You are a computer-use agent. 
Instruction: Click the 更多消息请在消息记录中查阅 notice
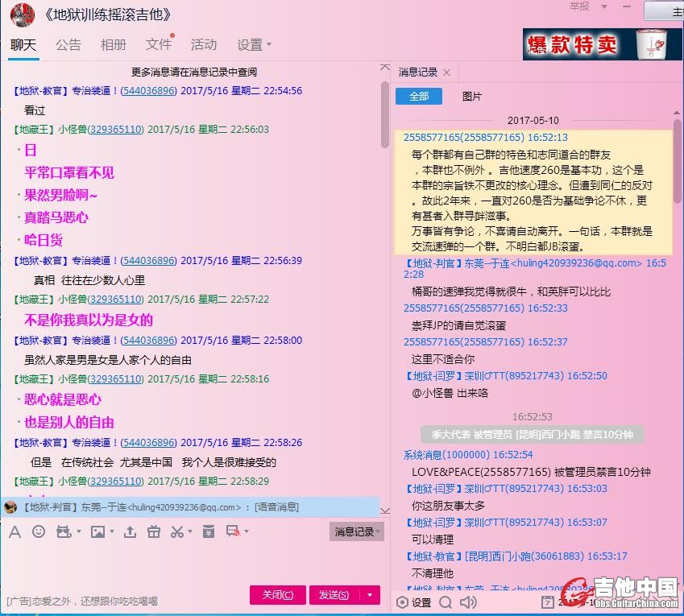click(x=194, y=72)
